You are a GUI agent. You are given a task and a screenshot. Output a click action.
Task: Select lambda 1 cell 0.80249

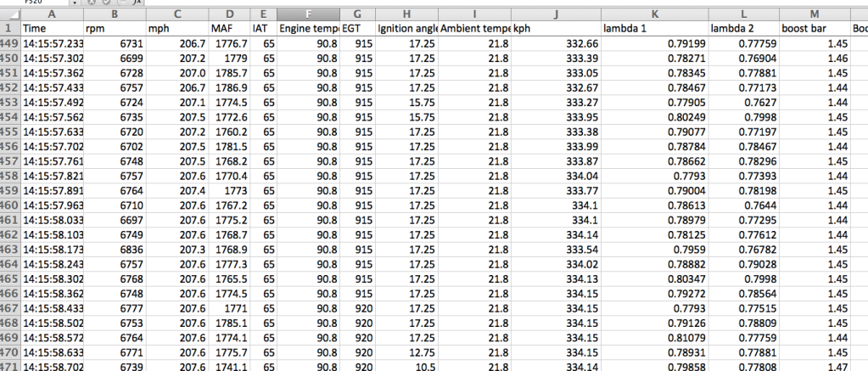click(x=655, y=117)
